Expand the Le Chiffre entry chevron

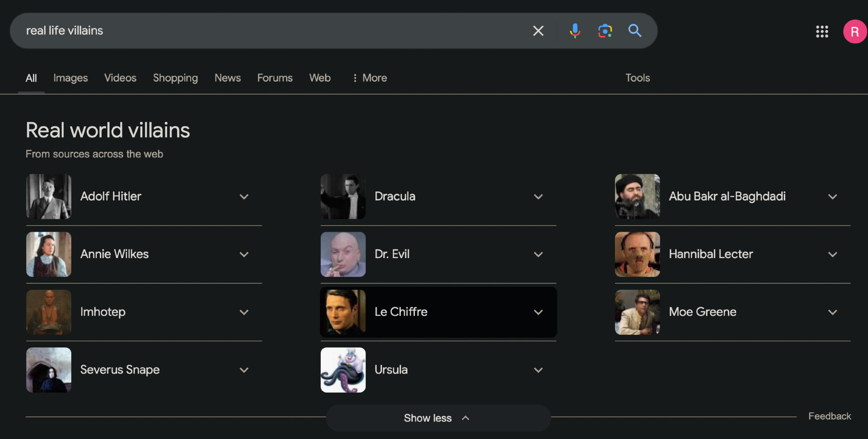point(538,312)
